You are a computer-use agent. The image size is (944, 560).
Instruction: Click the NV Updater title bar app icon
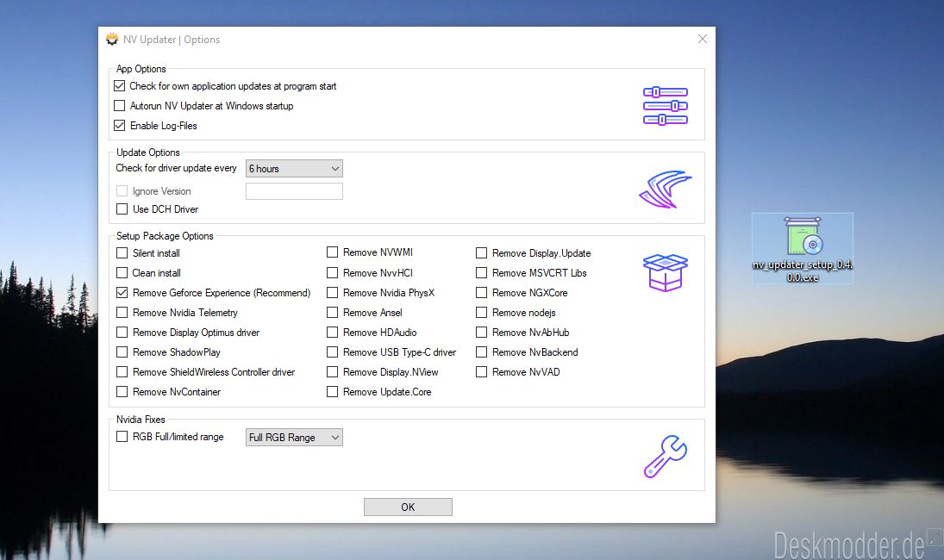112,40
